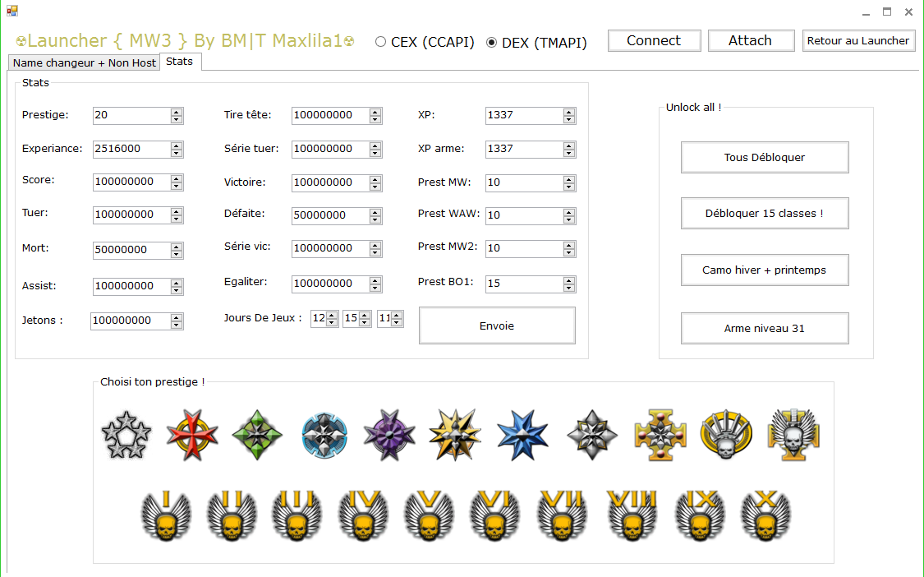
Task: Pick the gold cross emblem with red gems
Action: tap(660, 435)
